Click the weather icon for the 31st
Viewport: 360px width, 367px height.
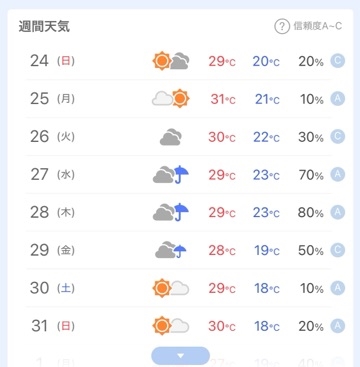(x=171, y=326)
